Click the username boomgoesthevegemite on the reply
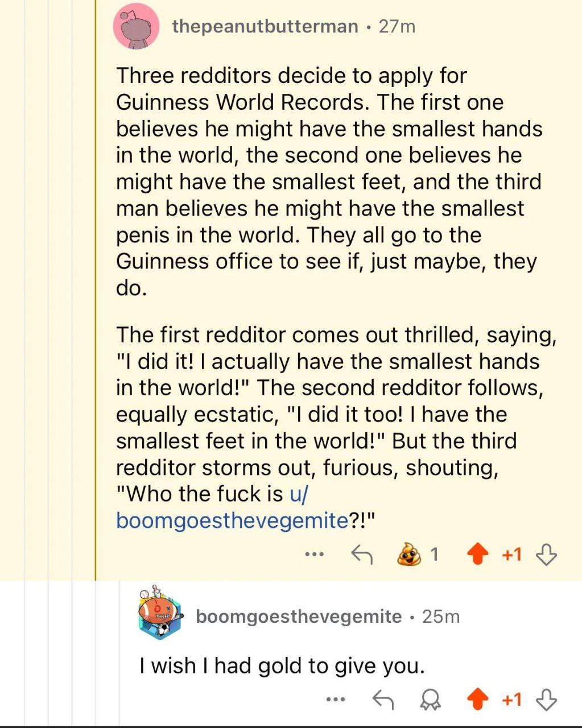Viewport: 582px width, 728px height. tap(299, 617)
